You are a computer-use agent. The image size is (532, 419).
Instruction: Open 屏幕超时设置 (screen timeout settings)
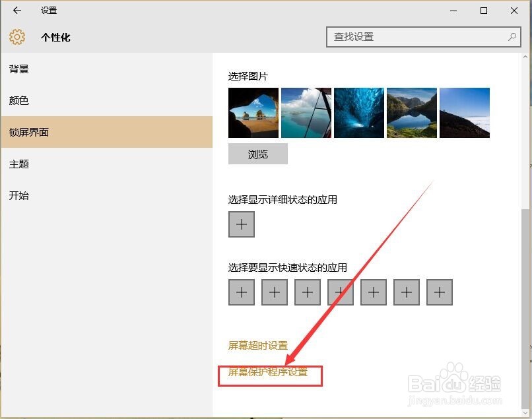[257, 345]
